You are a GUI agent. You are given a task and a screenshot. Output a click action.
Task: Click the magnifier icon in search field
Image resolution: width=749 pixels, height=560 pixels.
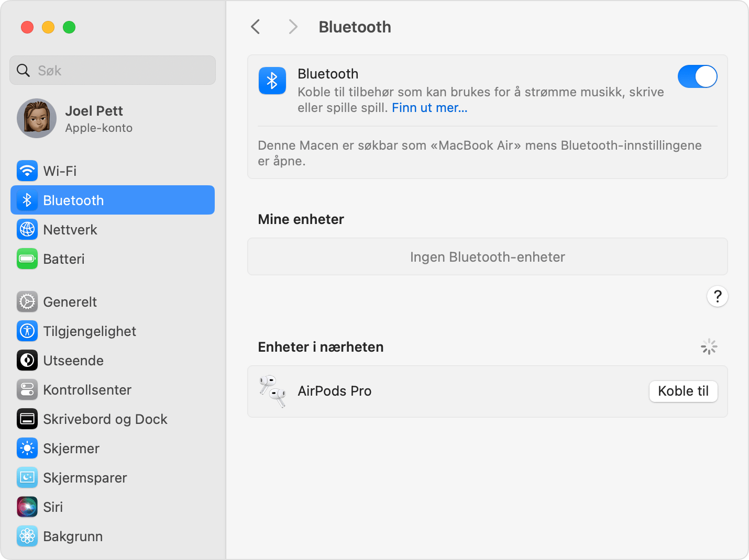[23, 70]
